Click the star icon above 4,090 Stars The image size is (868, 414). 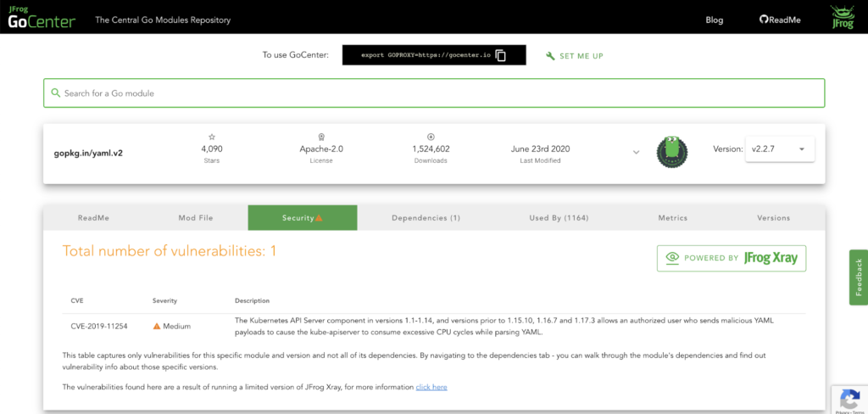212,137
